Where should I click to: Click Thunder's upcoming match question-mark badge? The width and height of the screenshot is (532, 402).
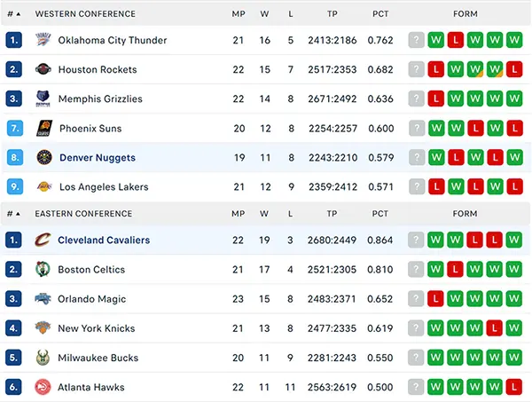416,40
